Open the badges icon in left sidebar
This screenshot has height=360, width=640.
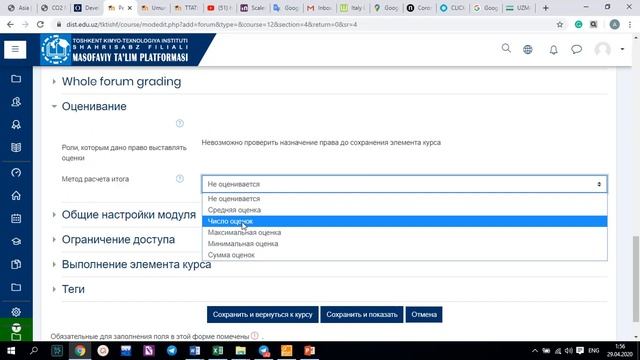tap(16, 124)
